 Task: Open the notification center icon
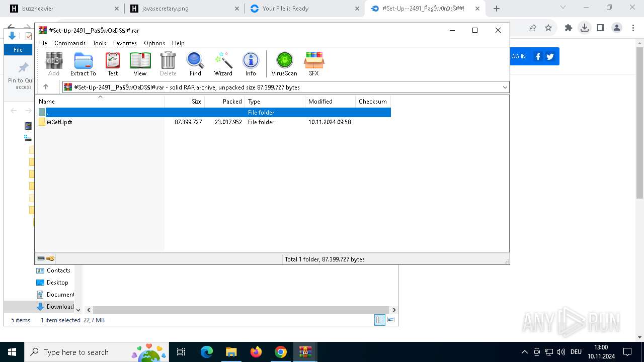tap(627, 352)
